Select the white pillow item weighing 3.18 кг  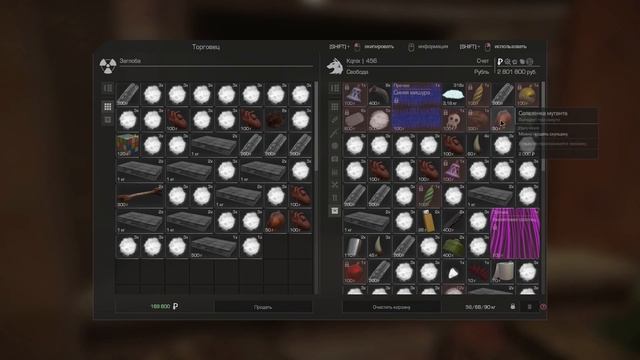pos(453,95)
